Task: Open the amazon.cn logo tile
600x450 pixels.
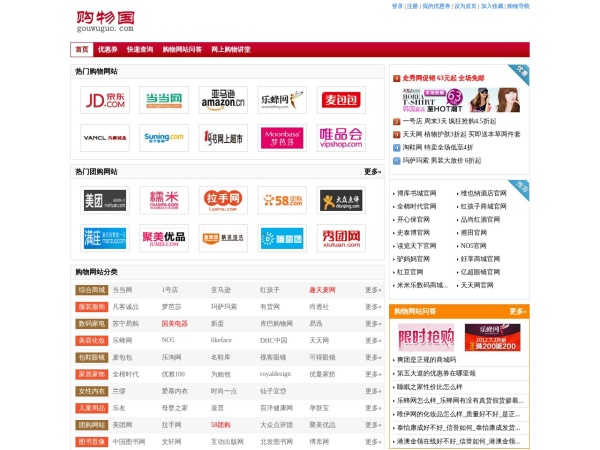Action: [x=223, y=100]
